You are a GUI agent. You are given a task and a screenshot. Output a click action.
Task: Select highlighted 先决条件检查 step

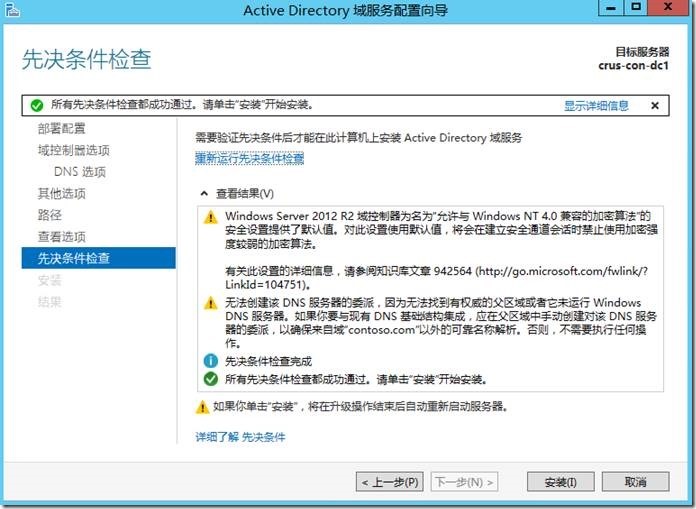(x=99, y=258)
